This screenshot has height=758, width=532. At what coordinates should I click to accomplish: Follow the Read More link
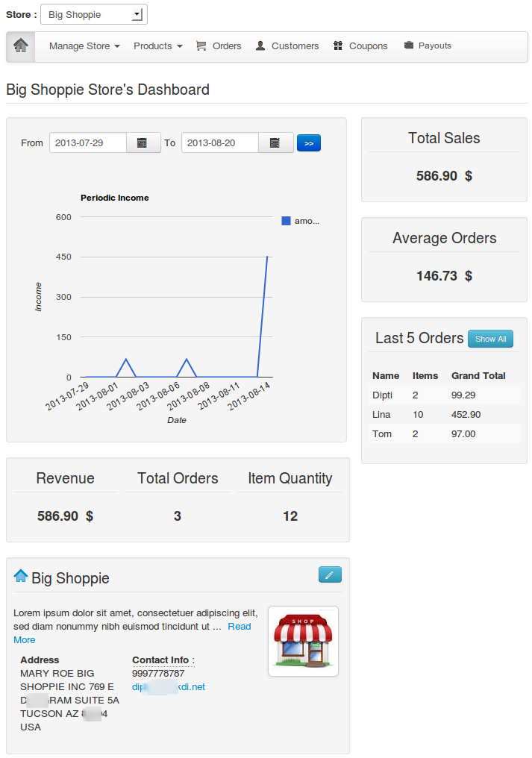tap(240, 627)
